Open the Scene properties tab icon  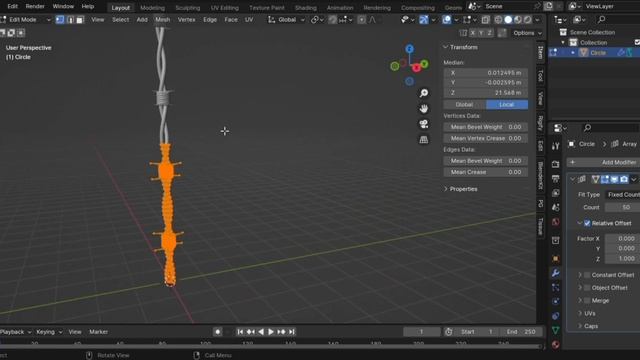pyautogui.click(x=556, y=207)
